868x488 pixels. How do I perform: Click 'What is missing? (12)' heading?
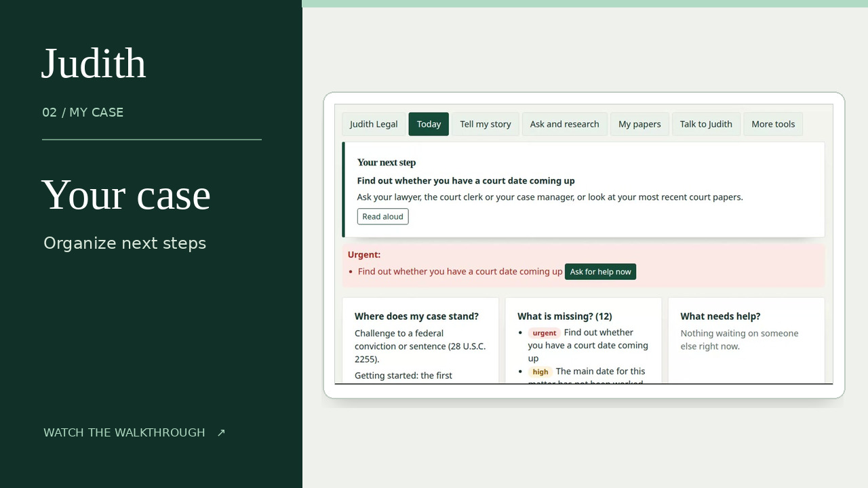(x=565, y=317)
